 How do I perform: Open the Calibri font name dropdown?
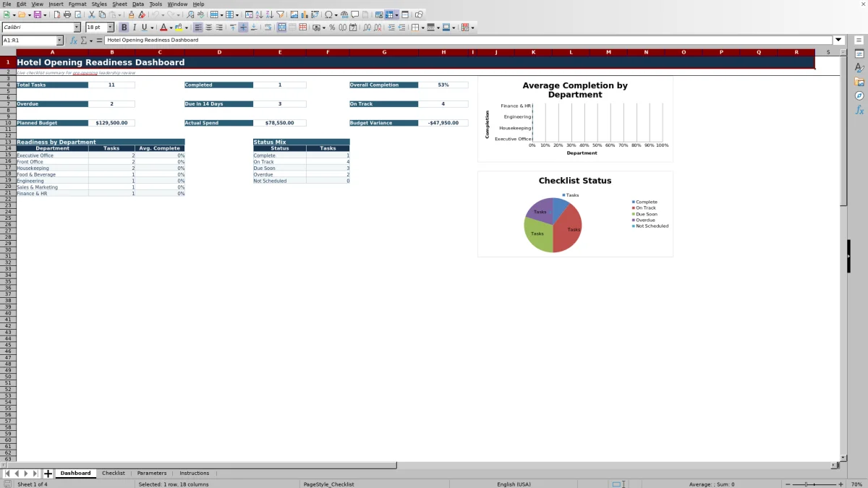77,27
